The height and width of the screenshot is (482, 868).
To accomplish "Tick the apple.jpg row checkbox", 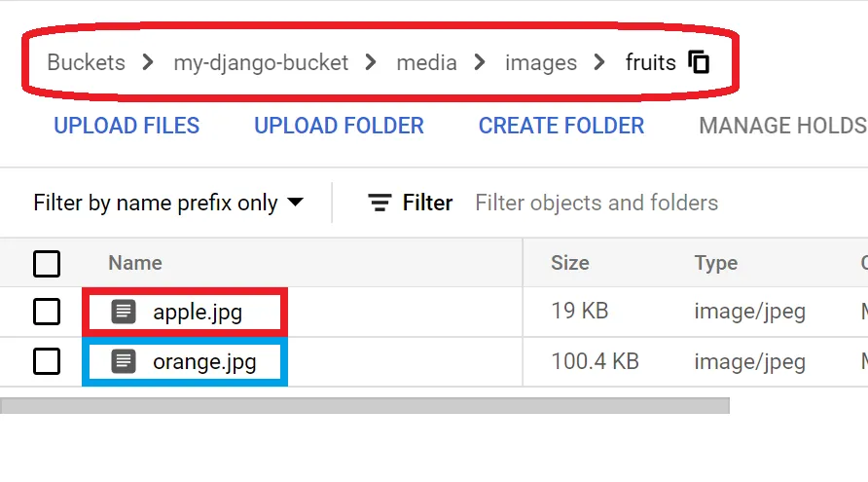I will pyautogui.click(x=47, y=313).
